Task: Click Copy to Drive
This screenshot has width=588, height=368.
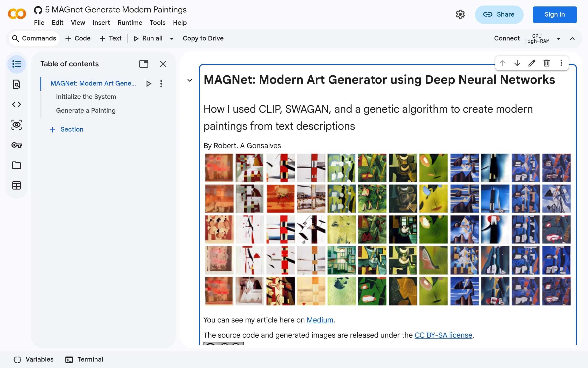Action: point(203,38)
